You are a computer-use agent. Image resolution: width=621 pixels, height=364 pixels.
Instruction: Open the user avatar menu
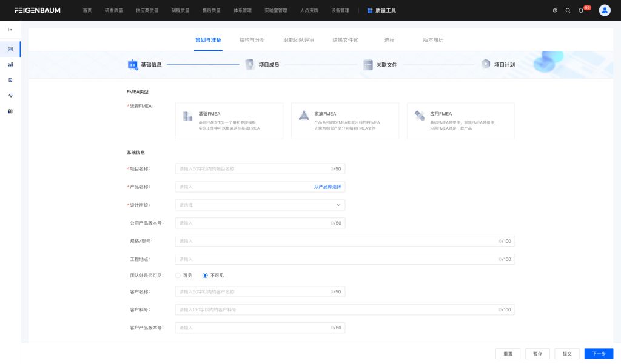pyautogui.click(x=605, y=10)
